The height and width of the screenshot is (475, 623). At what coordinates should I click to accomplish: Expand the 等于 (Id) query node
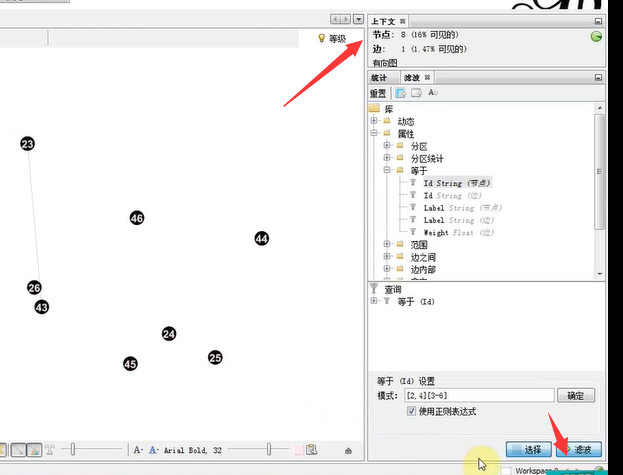[374, 301]
